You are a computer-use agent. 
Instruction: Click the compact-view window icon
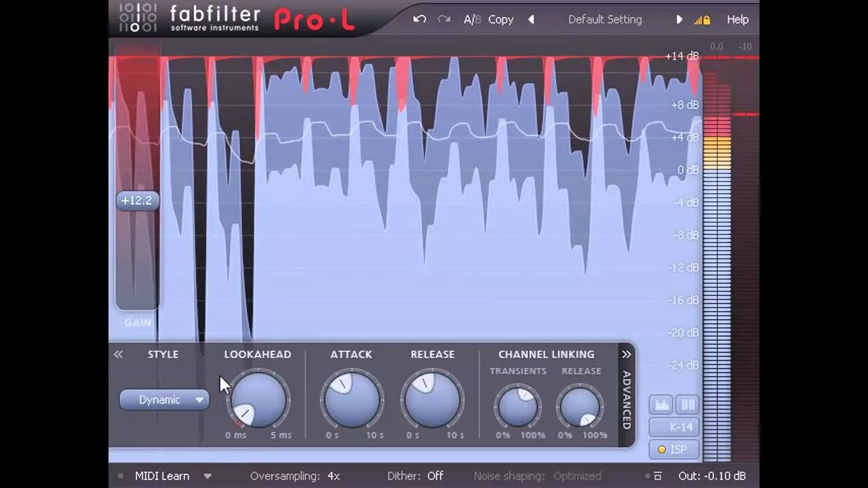658,476
